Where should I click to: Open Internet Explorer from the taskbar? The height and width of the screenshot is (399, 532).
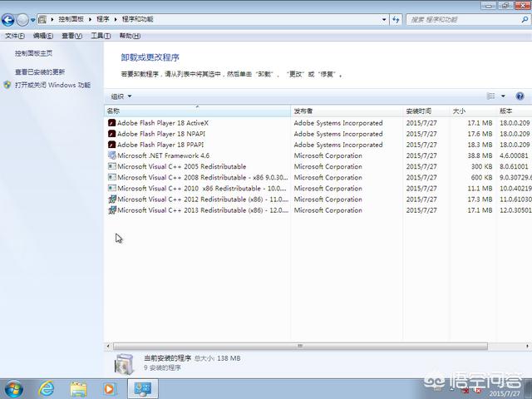(47, 388)
